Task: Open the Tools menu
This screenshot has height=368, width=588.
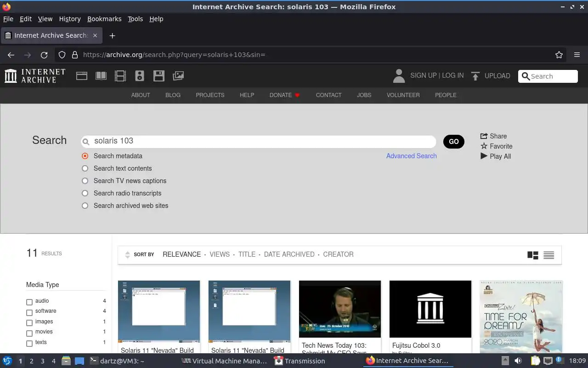Action: pos(135,19)
